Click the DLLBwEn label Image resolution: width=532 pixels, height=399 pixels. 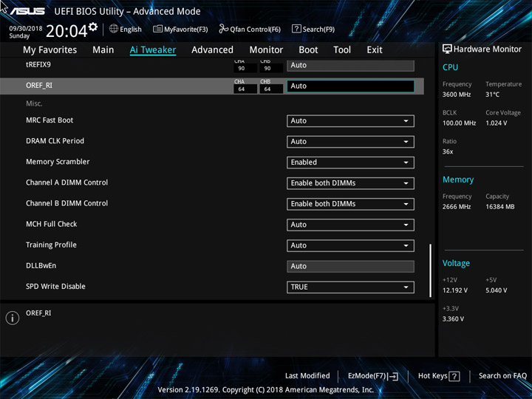(x=41, y=266)
